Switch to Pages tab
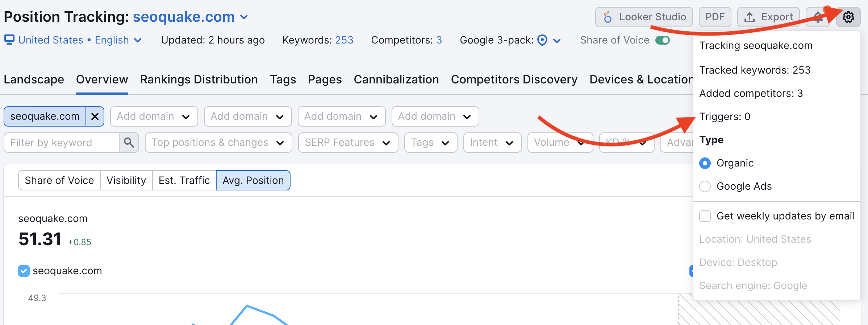Image resolution: width=868 pixels, height=325 pixels. coord(325,79)
